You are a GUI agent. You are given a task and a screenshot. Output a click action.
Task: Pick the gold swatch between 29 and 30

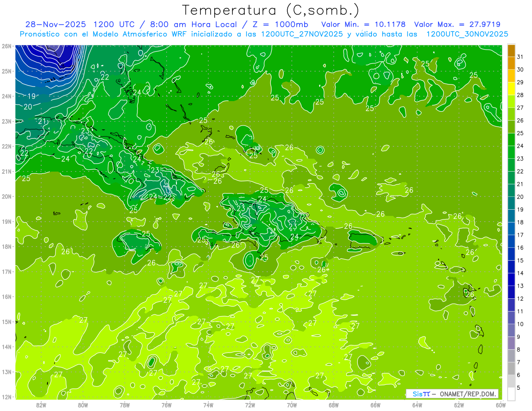(x=511, y=76)
